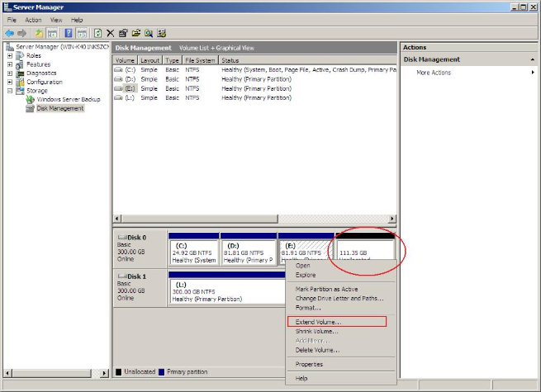Click the Server Manager root node icon
Viewport: 541px width, 392px height.
tap(10, 46)
